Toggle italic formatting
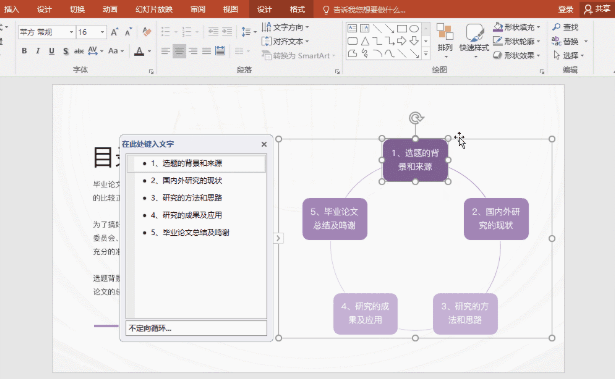 click(x=38, y=51)
